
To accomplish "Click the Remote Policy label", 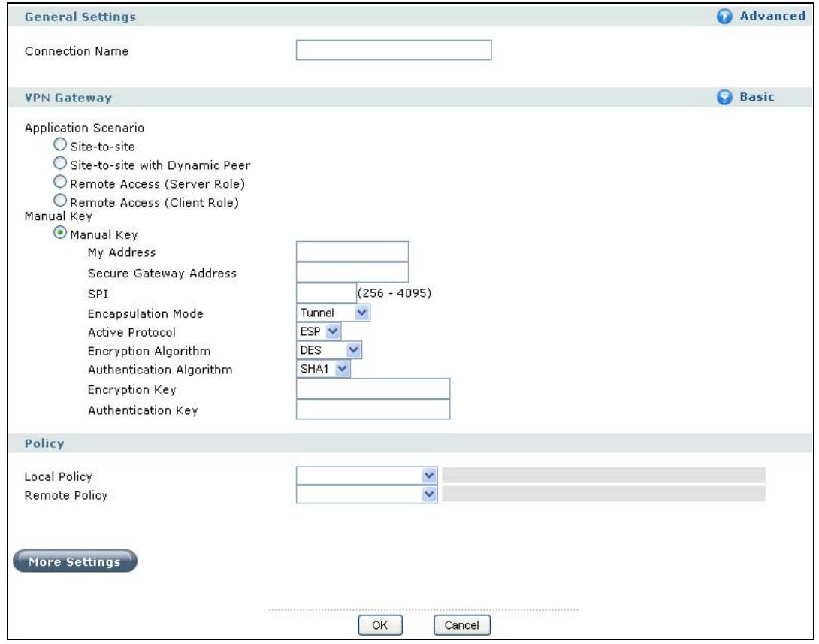I will [66, 496].
